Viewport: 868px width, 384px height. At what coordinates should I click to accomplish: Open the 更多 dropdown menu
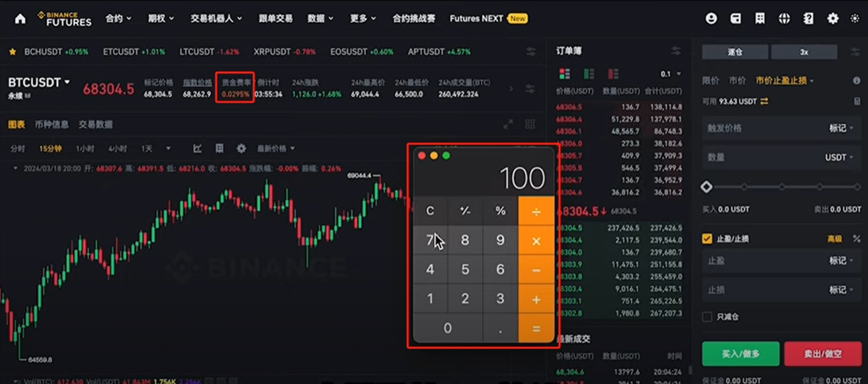[x=363, y=18]
